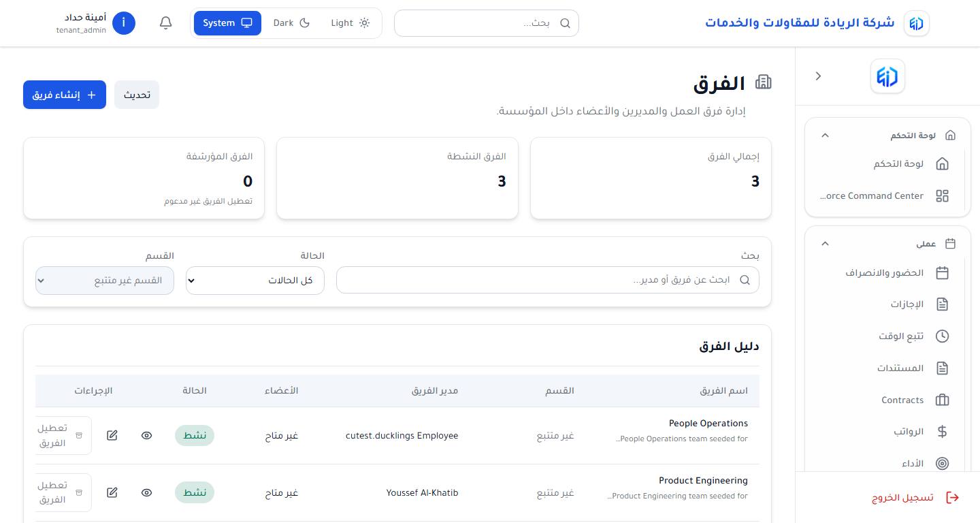This screenshot has height=523, width=980.
Task: Click manager name Youssef Al-Khatib
Action: click(x=422, y=493)
